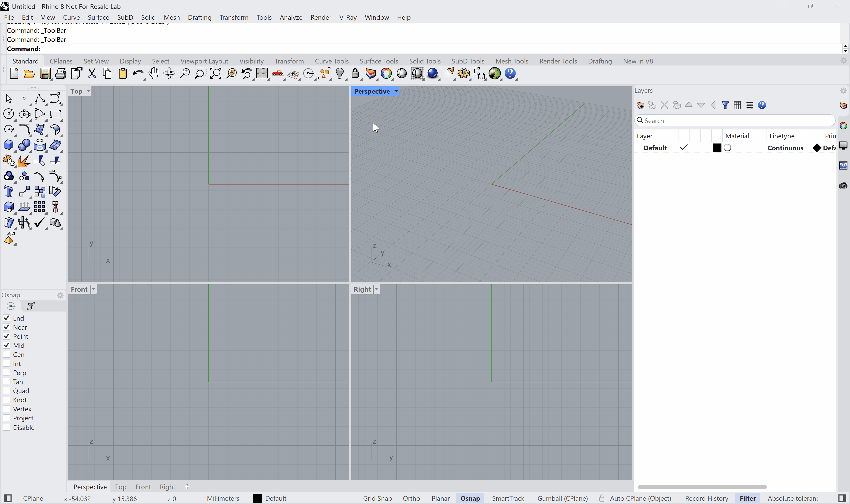Click the camera icon on right sidebar
Screen dimensions: 850x504
pyautogui.click(x=843, y=185)
